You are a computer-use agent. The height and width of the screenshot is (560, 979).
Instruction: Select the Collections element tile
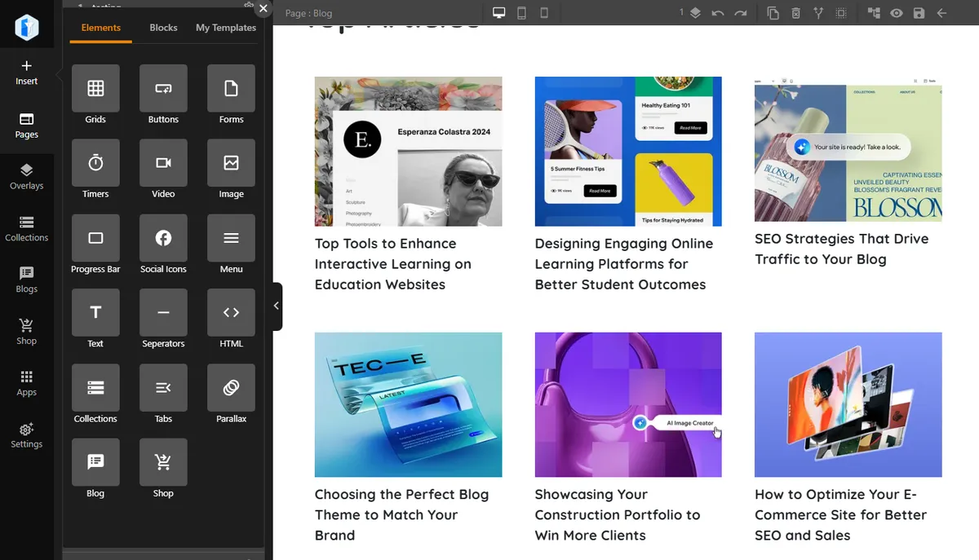[x=95, y=387]
